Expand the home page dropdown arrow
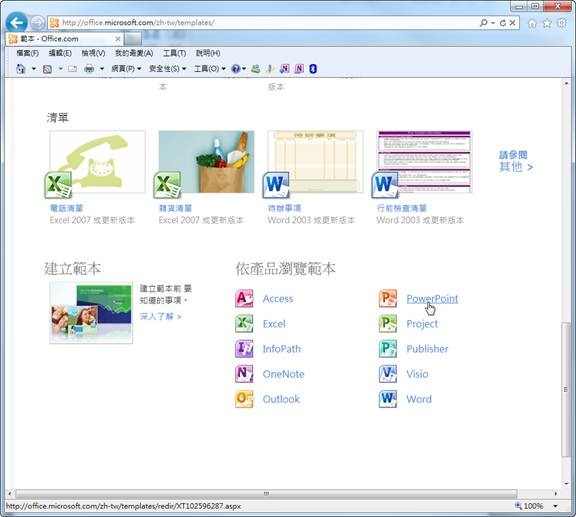The width and height of the screenshot is (576, 517). coord(33,69)
